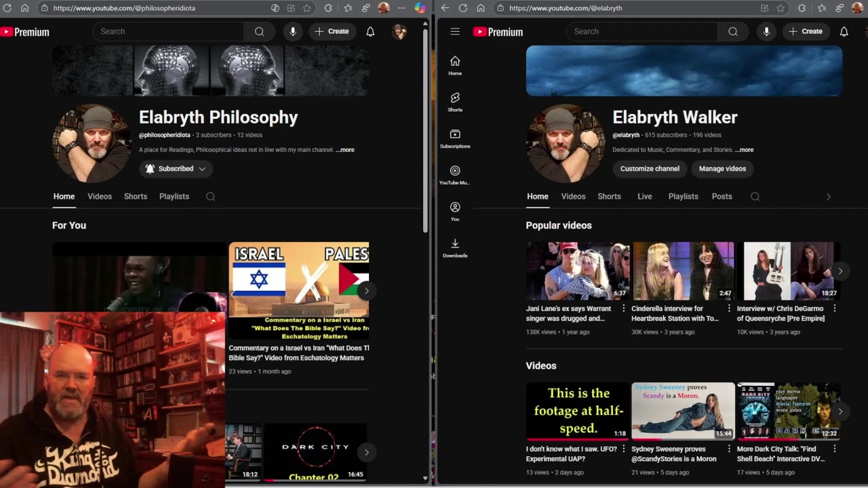Reload the right browser window page

coord(462,8)
